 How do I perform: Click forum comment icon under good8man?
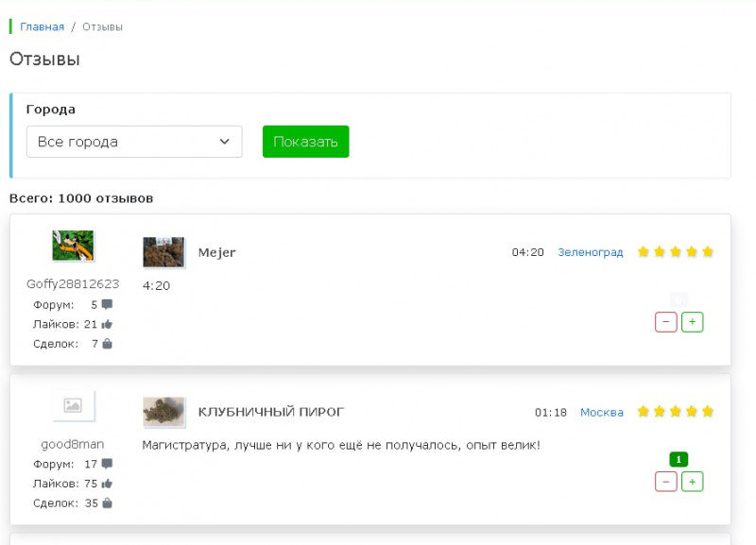click(107, 465)
